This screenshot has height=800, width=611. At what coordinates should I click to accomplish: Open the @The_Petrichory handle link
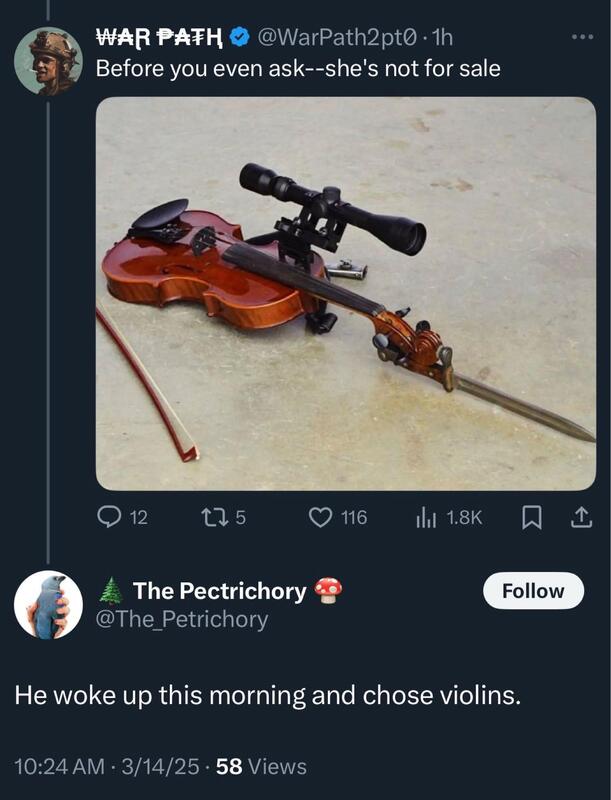[182, 620]
